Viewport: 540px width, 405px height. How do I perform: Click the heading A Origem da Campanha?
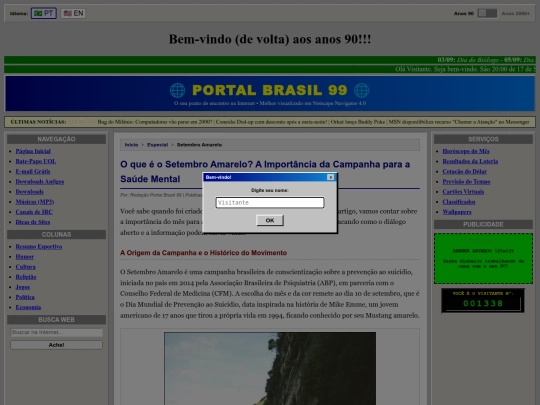pyautogui.click(x=204, y=253)
